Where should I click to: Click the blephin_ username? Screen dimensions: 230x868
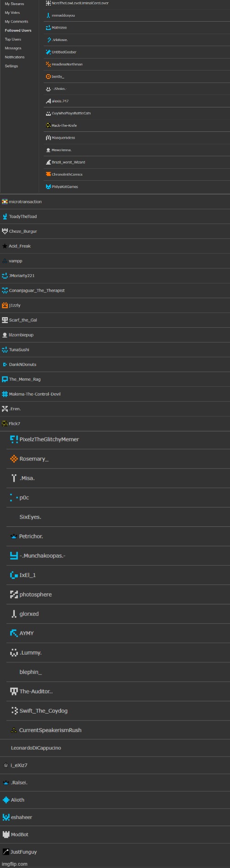30,672
